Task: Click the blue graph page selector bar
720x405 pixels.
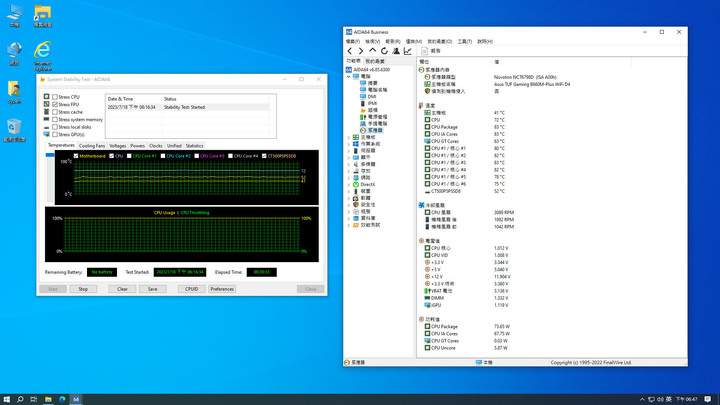Action: [x=50, y=155]
